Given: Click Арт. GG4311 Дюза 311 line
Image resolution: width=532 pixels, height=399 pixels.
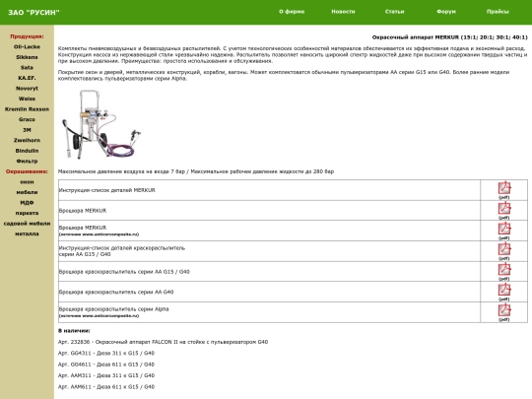Looking at the screenshot, I should click(106, 354).
